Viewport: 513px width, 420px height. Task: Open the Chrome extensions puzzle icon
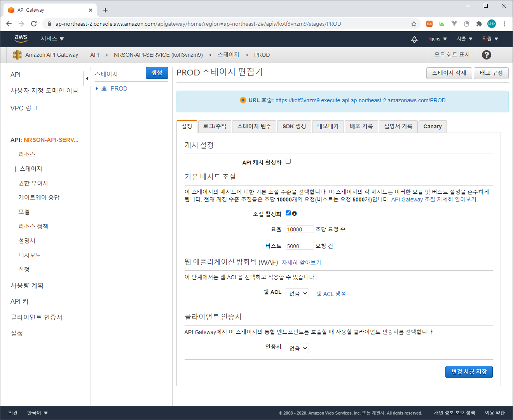479,24
